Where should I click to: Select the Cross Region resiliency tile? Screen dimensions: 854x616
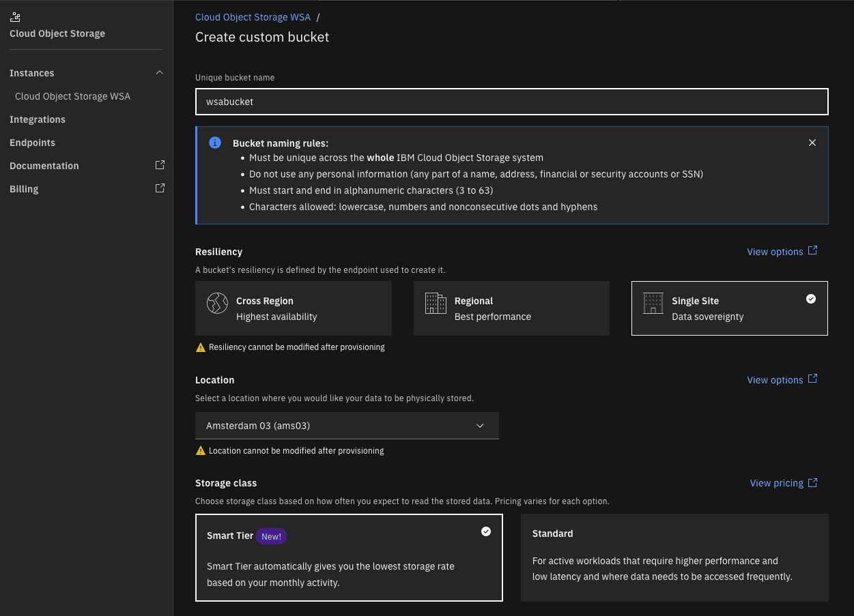tap(294, 308)
